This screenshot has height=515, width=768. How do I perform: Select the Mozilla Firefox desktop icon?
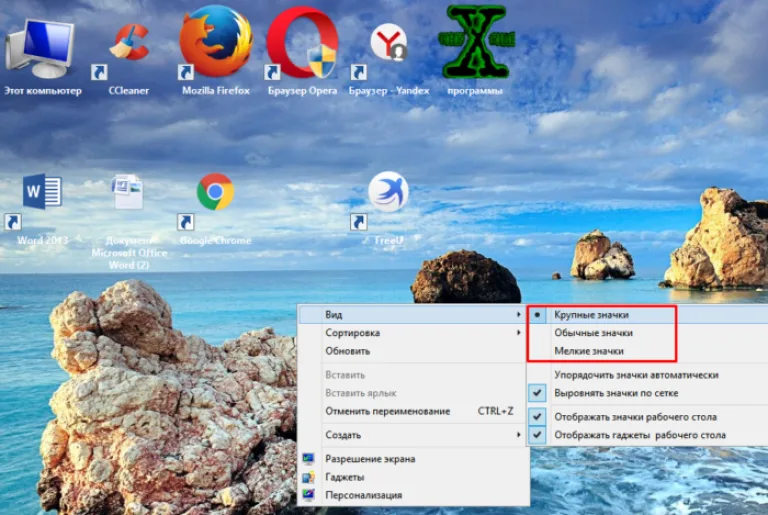tap(216, 51)
